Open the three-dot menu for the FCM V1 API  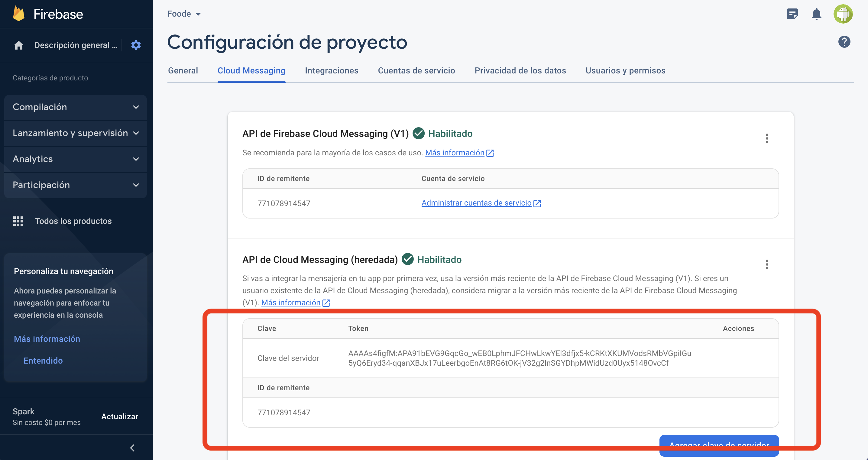coord(767,138)
